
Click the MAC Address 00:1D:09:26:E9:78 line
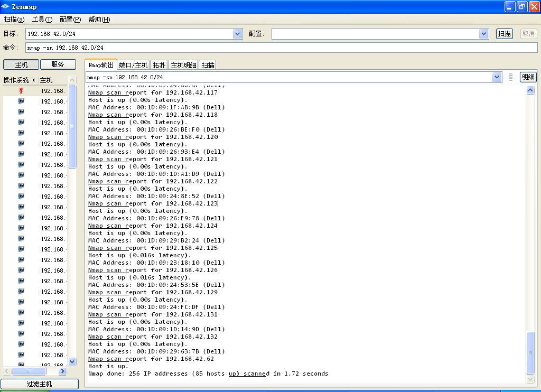coord(156,218)
